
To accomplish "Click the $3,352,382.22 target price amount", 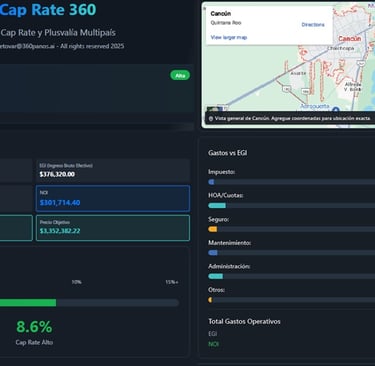I will tap(60, 231).
